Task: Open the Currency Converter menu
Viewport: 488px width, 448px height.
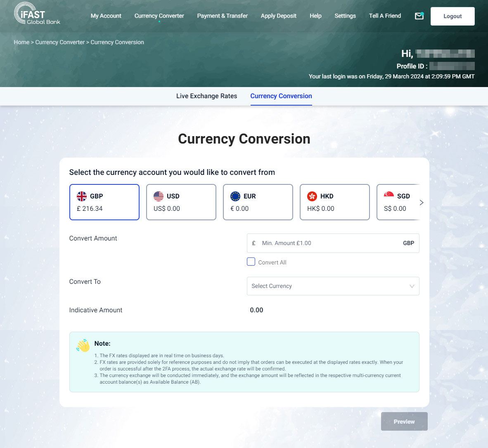Action: click(x=159, y=16)
